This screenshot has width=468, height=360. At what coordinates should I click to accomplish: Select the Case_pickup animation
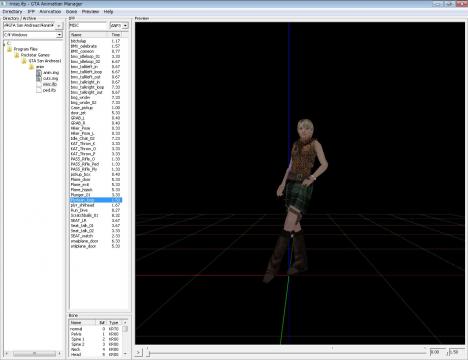(96, 108)
